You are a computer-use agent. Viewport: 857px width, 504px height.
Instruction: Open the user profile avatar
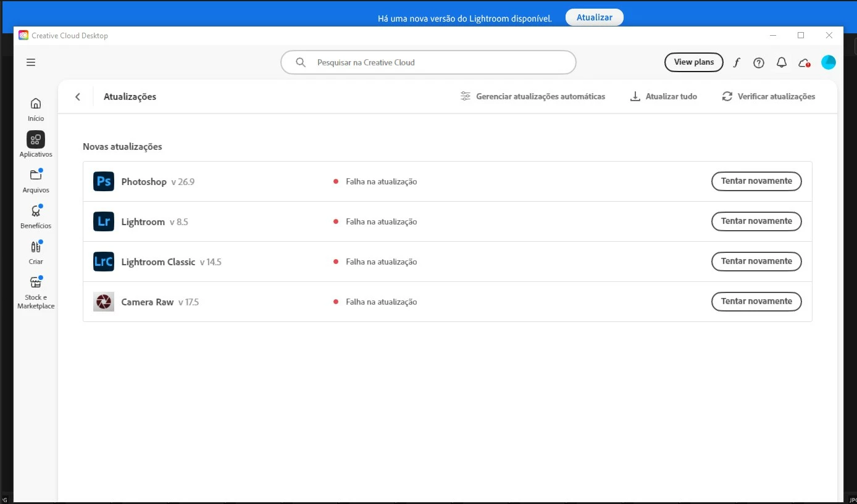click(829, 62)
